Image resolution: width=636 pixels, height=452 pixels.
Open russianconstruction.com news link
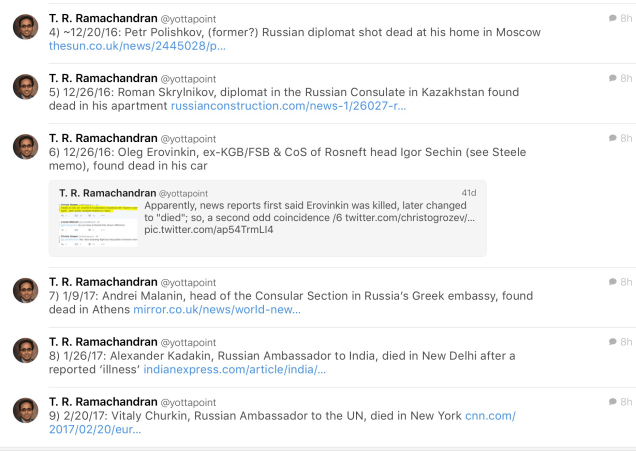coord(288,105)
